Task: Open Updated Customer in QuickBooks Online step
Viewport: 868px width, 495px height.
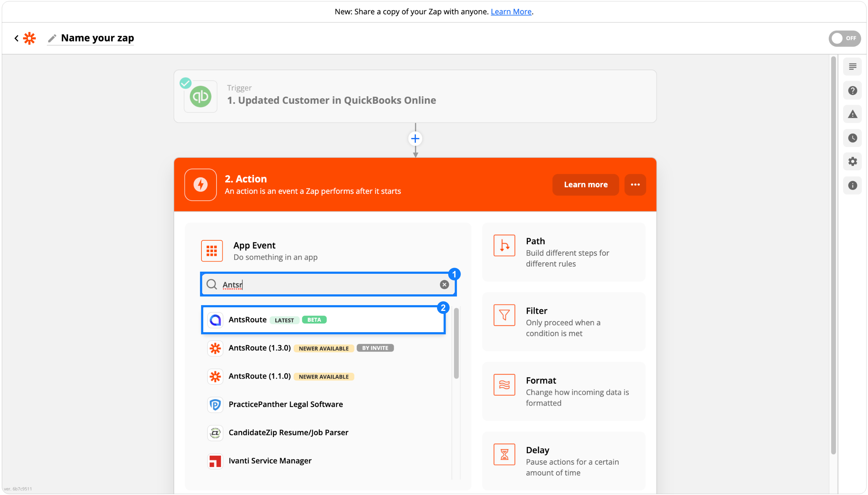Action: (415, 96)
